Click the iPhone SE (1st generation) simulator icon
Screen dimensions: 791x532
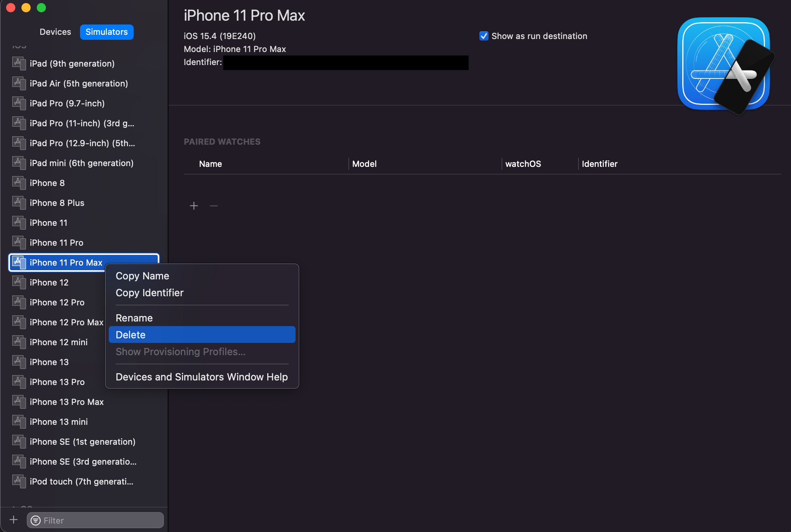click(x=19, y=441)
